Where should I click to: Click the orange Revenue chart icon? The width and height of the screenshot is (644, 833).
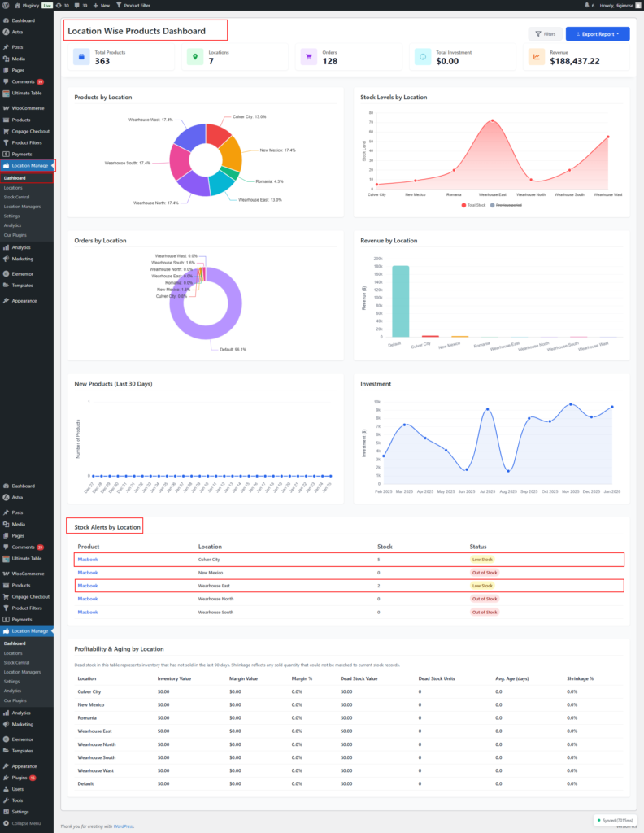pyautogui.click(x=536, y=57)
